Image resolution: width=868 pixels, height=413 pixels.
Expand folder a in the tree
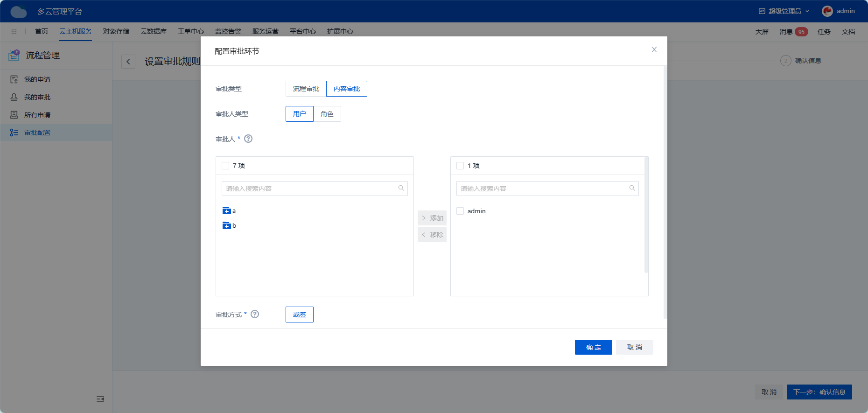click(227, 211)
